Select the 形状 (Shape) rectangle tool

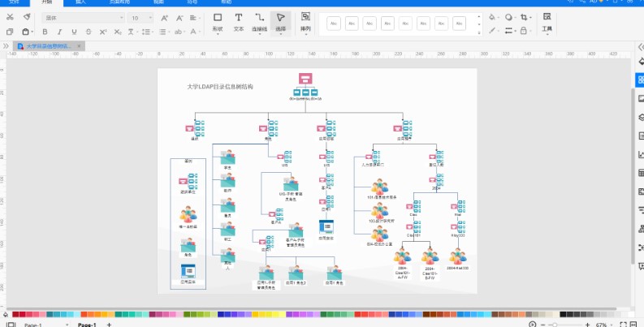click(x=218, y=23)
